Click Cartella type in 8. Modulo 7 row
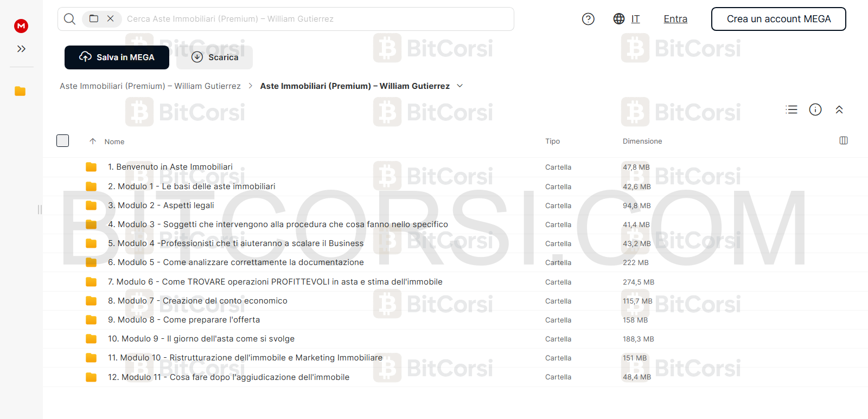The image size is (868, 419). (558, 301)
